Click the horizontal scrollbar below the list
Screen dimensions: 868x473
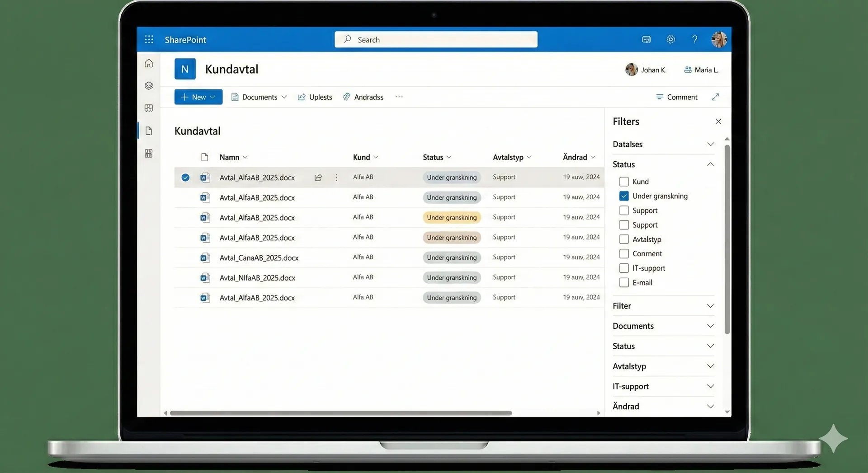[341, 413]
